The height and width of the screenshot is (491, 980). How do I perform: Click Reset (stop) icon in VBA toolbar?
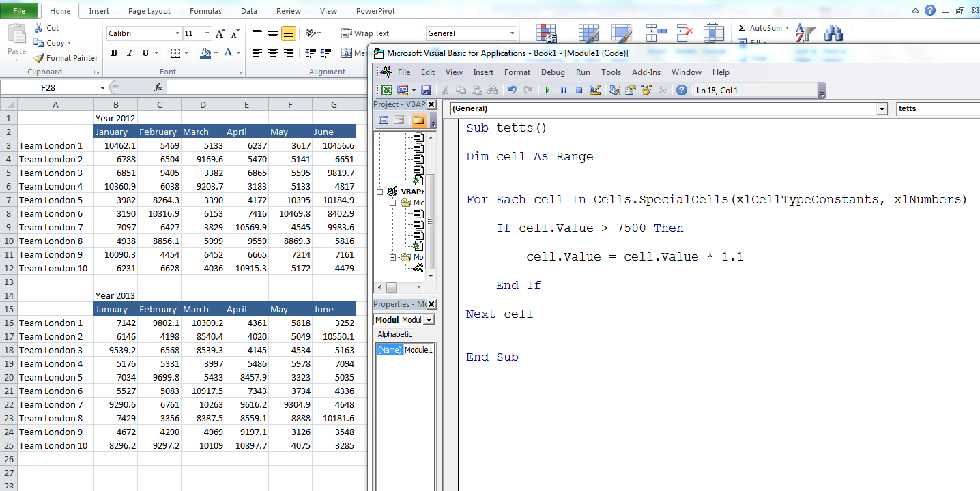pyautogui.click(x=579, y=90)
